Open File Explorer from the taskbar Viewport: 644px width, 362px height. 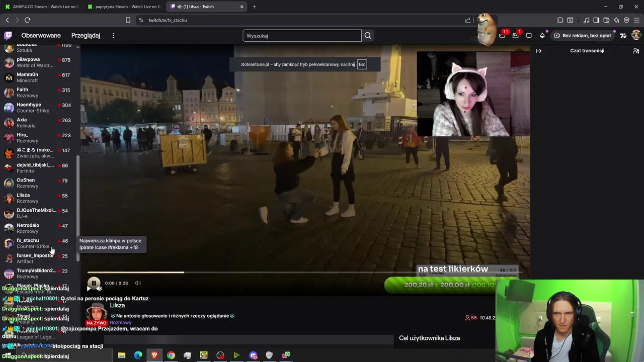[122, 355]
